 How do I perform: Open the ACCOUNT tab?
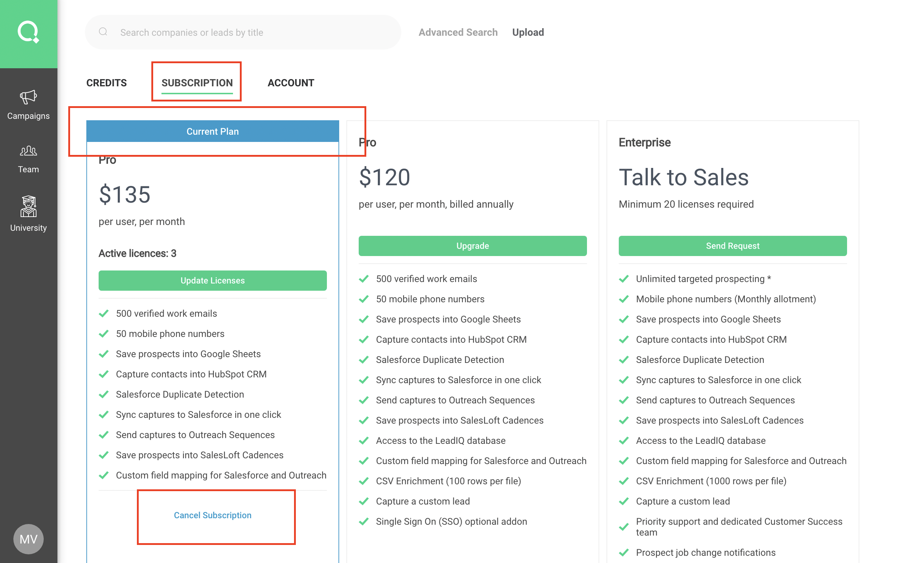[291, 83]
